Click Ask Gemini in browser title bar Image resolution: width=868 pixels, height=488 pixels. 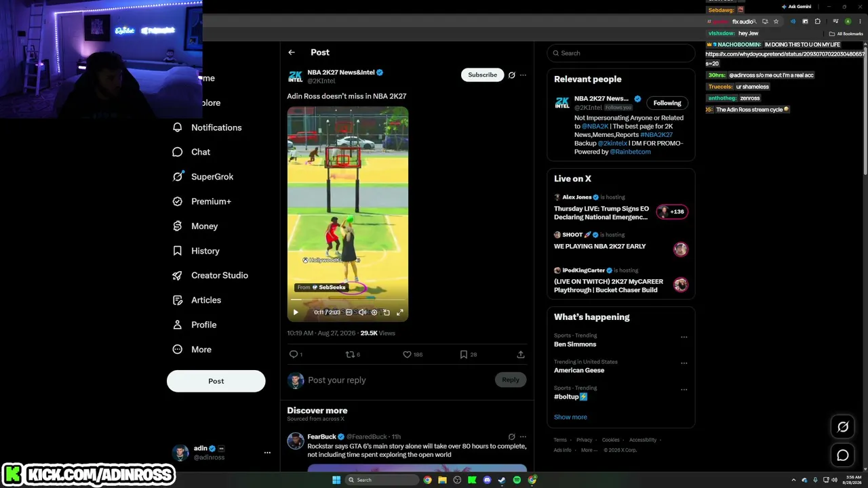pos(796,7)
